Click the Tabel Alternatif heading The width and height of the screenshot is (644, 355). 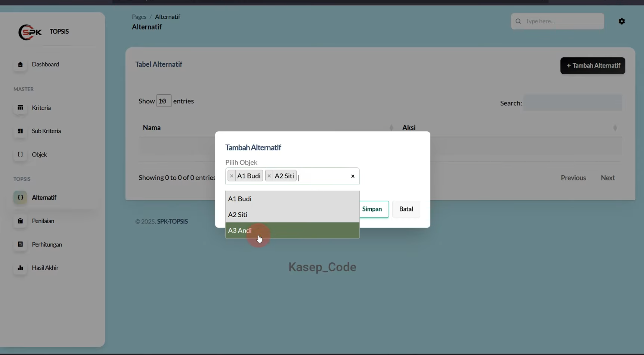coord(159,64)
